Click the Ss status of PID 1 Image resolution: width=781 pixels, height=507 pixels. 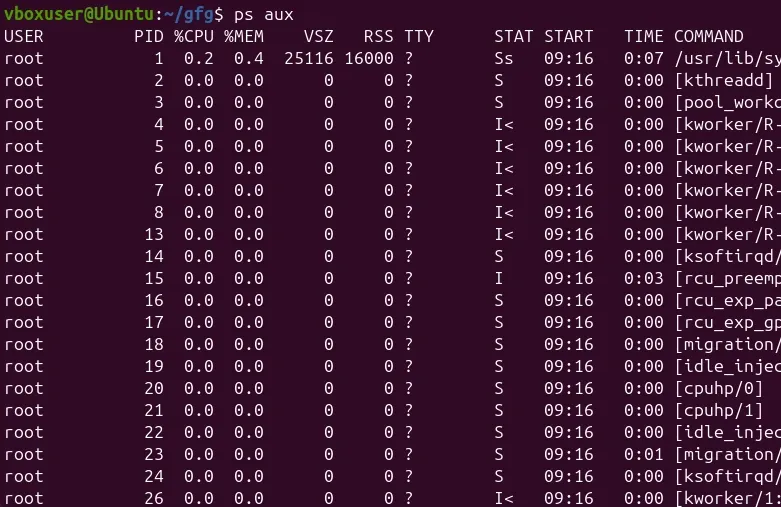504,58
